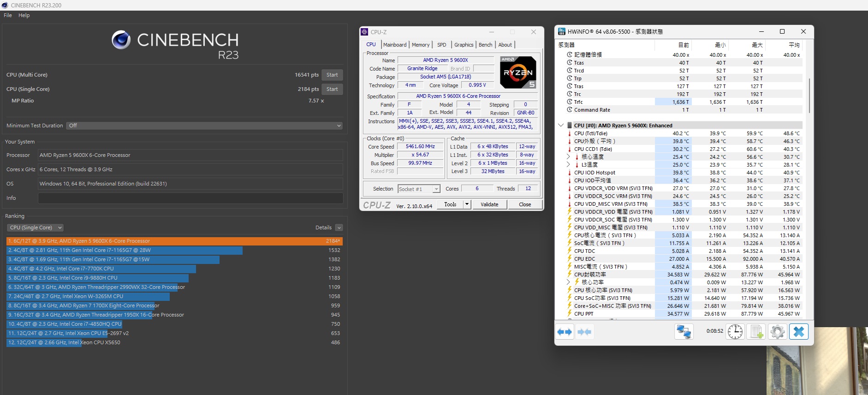868x395 pixels.
Task: Select the Threadripper 2990WX ranking row
Action: tap(174, 287)
